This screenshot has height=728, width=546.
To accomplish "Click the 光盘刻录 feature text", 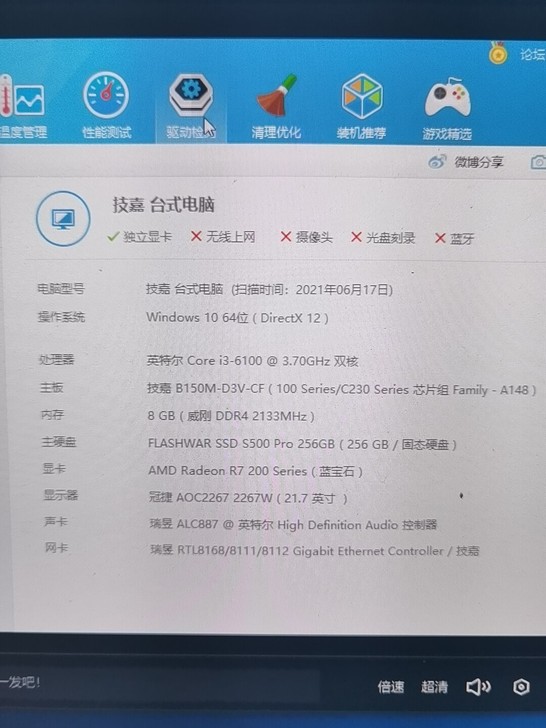I will (390, 238).
